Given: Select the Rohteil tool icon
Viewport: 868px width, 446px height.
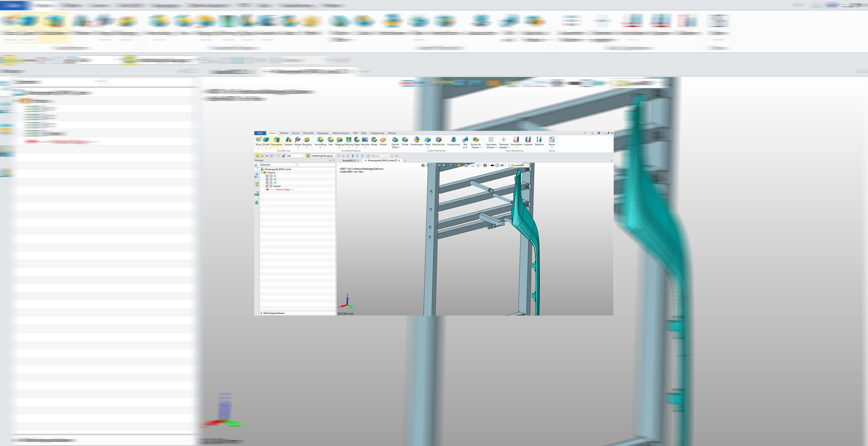Looking at the screenshot, I should pyautogui.click(x=383, y=141).
